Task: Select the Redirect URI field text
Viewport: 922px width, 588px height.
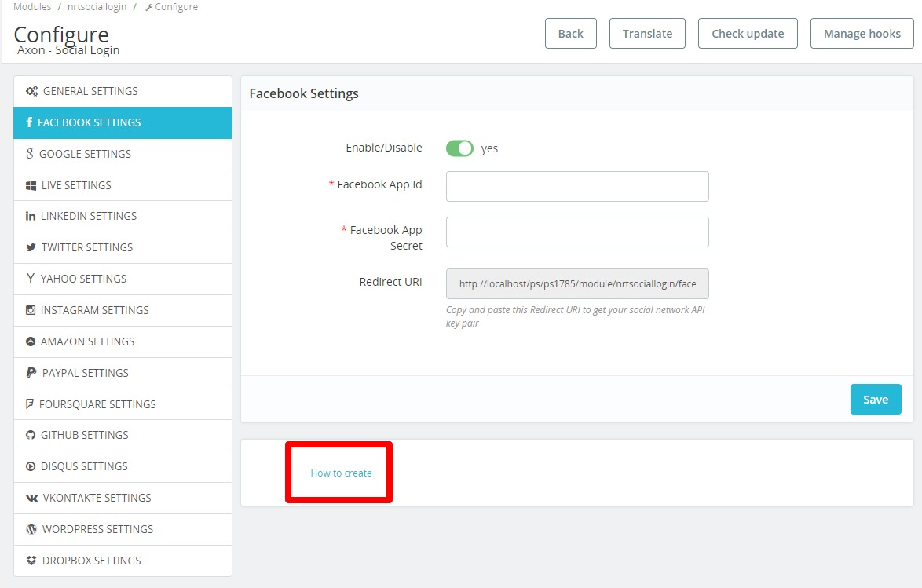Action: [576, 282]
